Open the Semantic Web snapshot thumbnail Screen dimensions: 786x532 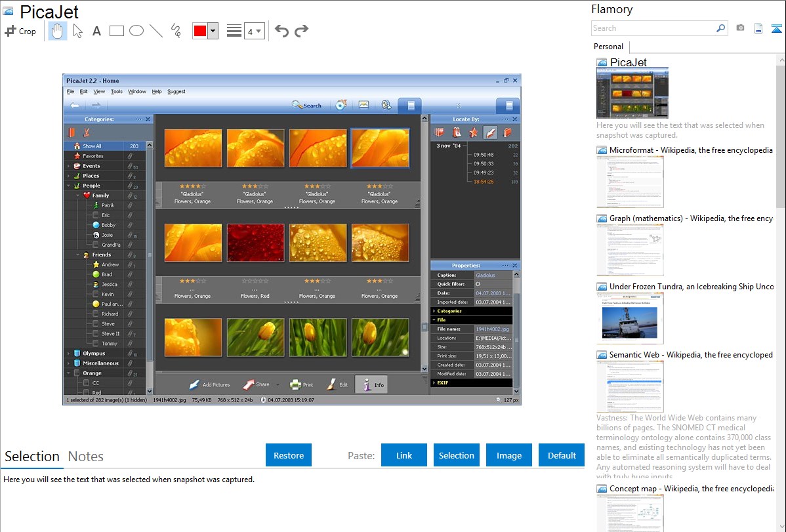(630, 386)
